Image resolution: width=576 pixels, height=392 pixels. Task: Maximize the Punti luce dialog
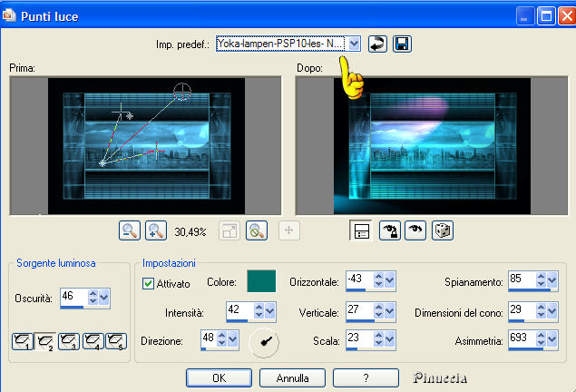click(546, 15)
